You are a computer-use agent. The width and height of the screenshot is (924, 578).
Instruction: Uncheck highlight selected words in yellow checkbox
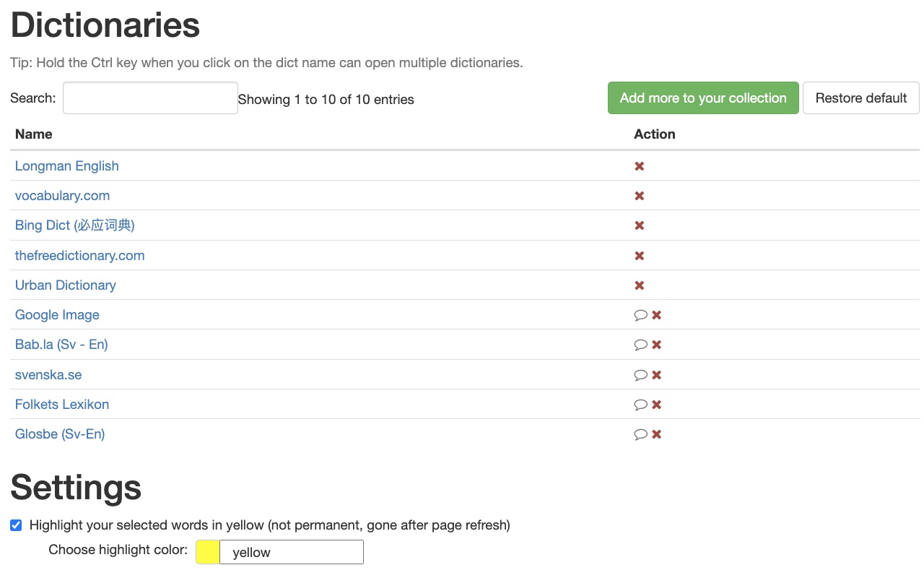(16, 525)
